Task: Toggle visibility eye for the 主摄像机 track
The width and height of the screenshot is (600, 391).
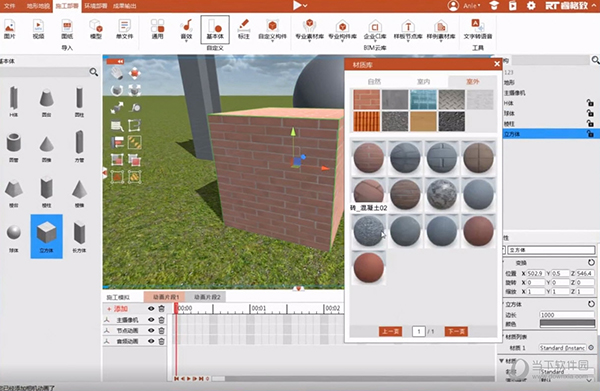Action: (151, 319)
